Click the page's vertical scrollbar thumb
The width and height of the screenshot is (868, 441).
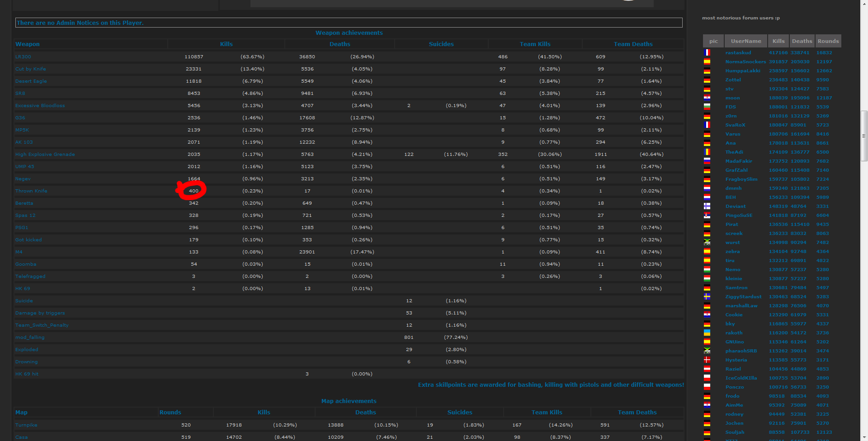(x=864, y=136)
